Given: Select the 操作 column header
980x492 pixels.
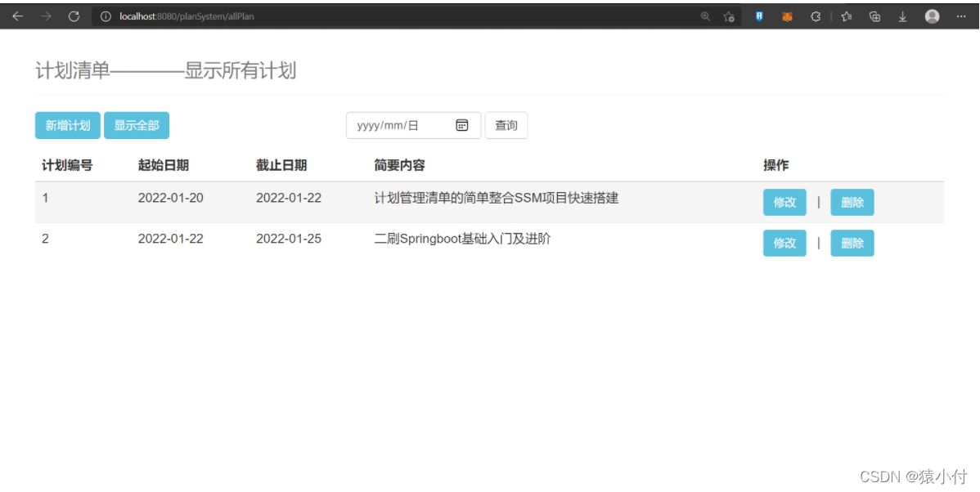Looking at the screenshot, I should pyautogui.click(x=775, y=165).
